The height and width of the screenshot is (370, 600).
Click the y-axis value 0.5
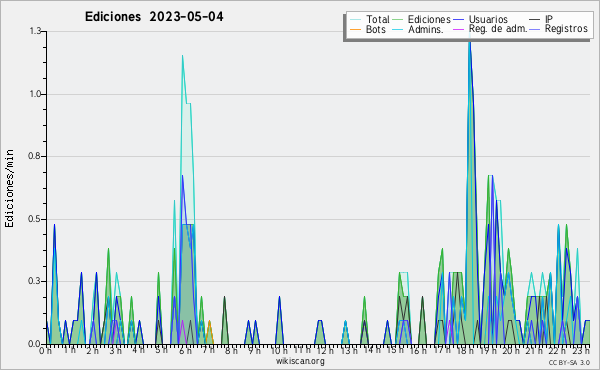(x=35, y=219)
